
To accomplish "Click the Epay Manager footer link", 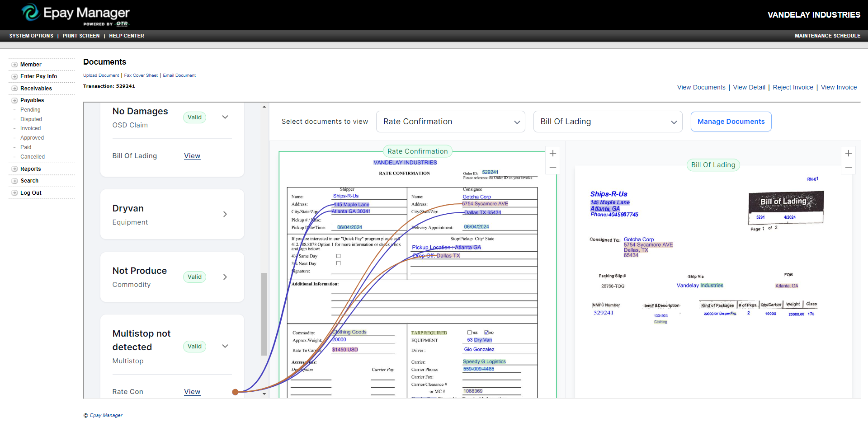I will click(106, 416).
